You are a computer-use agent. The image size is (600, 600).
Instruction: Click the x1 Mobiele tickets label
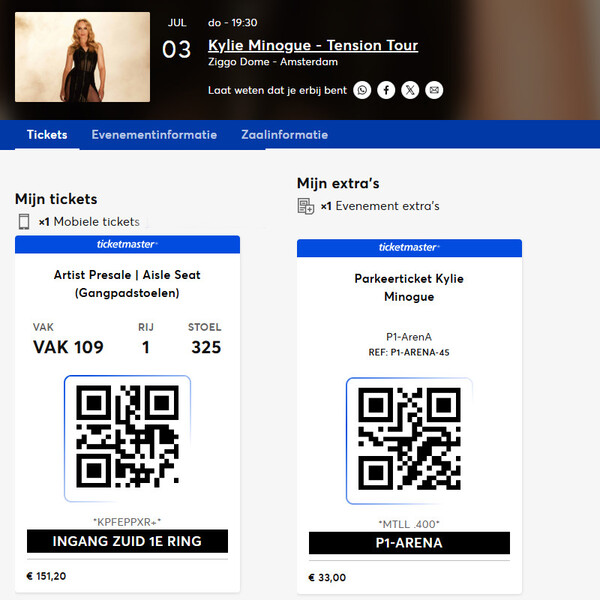tap(89, 222)
